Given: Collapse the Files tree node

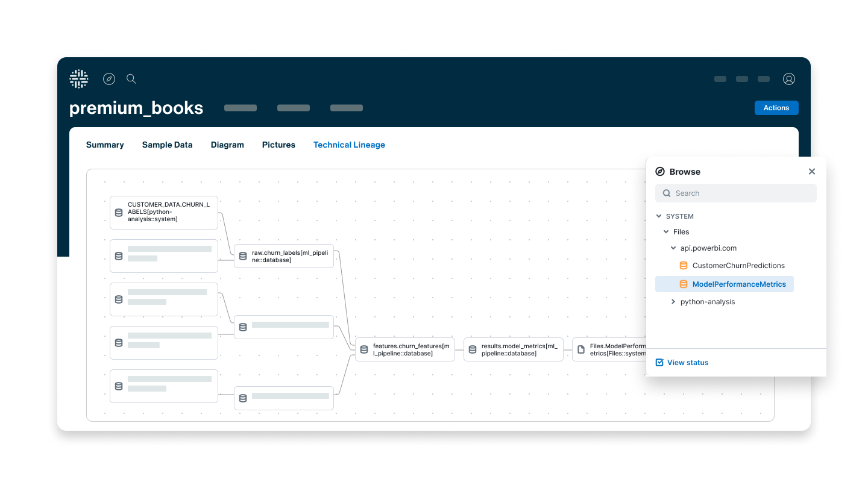Looking at the screenshot, I should click(666, 232).
